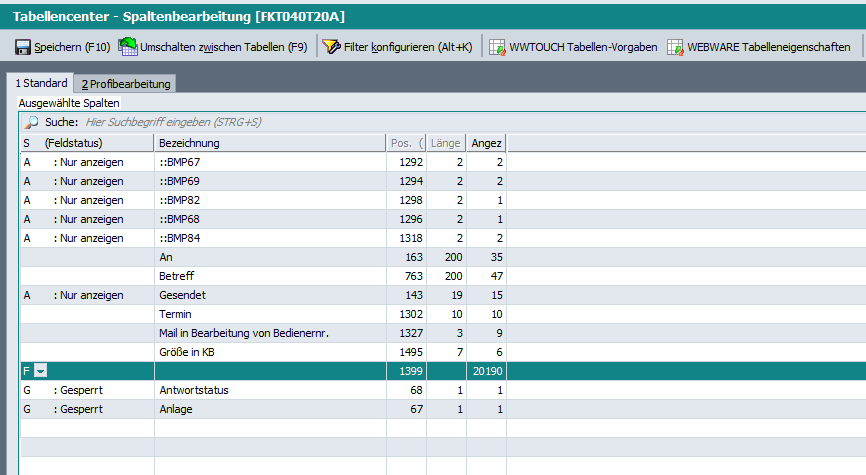Click into the Suche search field
The height and width of the screenshot is (475, 866).
tap(300, 122)
